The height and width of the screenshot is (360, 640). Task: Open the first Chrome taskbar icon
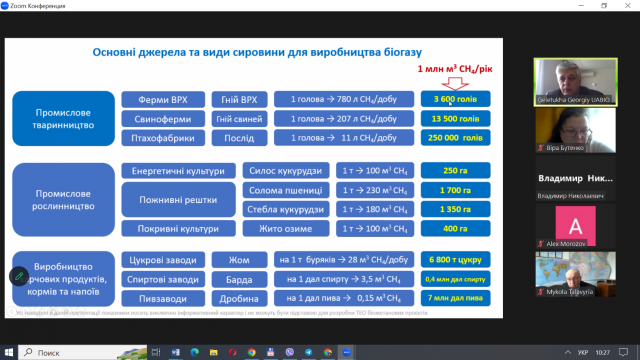[251, 352]
